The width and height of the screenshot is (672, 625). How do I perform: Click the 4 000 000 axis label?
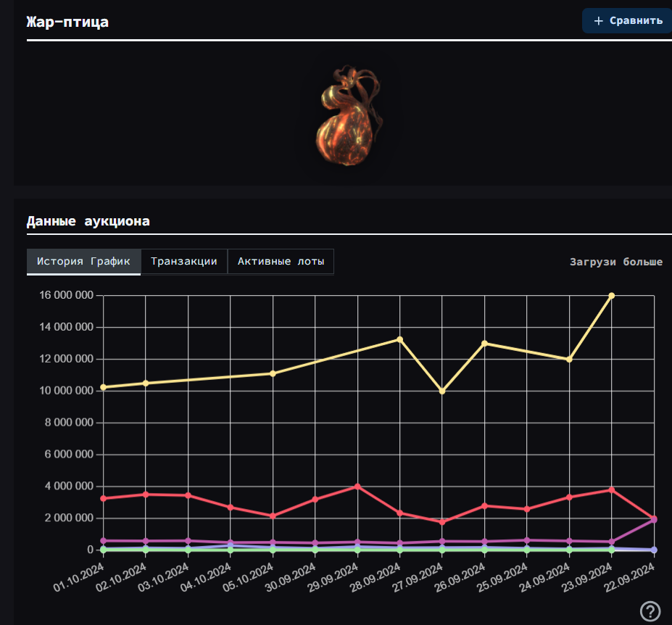coord(69,486)
